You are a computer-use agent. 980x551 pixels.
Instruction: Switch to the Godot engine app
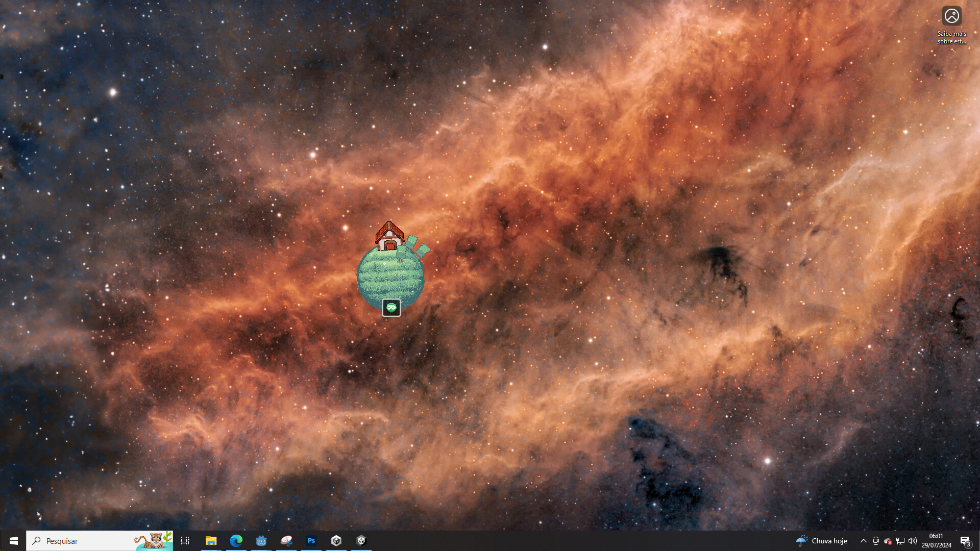261,541
